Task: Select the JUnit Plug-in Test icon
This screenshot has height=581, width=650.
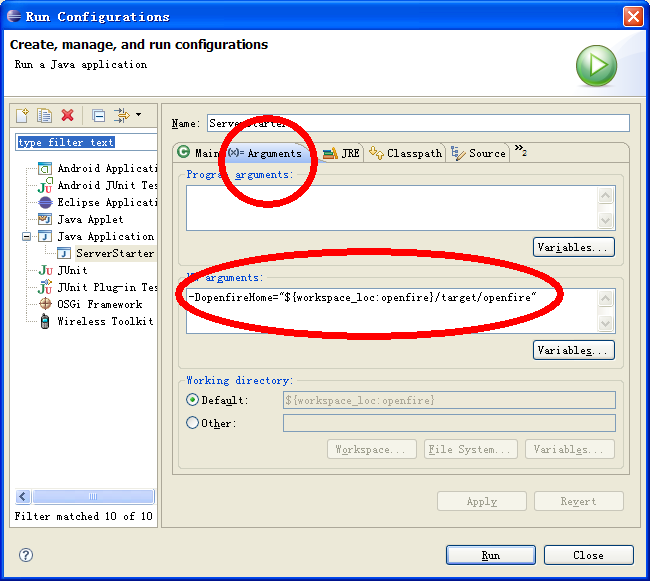Action: [x=45, y=287]
